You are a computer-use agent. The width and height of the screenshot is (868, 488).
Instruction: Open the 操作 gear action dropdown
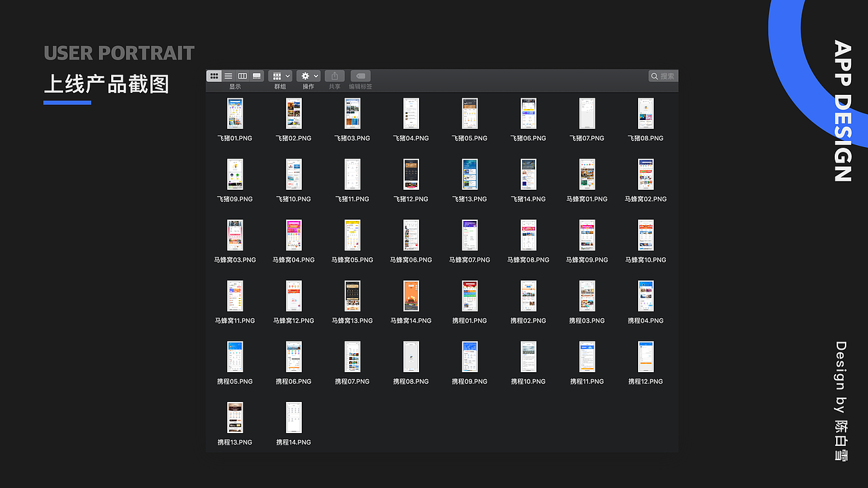[309, 76]
